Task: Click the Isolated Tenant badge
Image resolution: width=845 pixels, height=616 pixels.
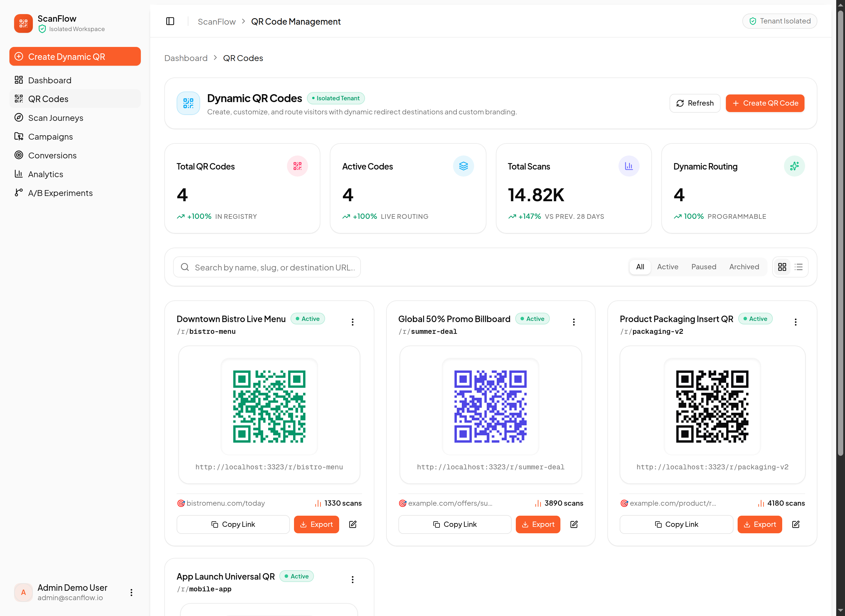Action: click(x=336, y=99)
